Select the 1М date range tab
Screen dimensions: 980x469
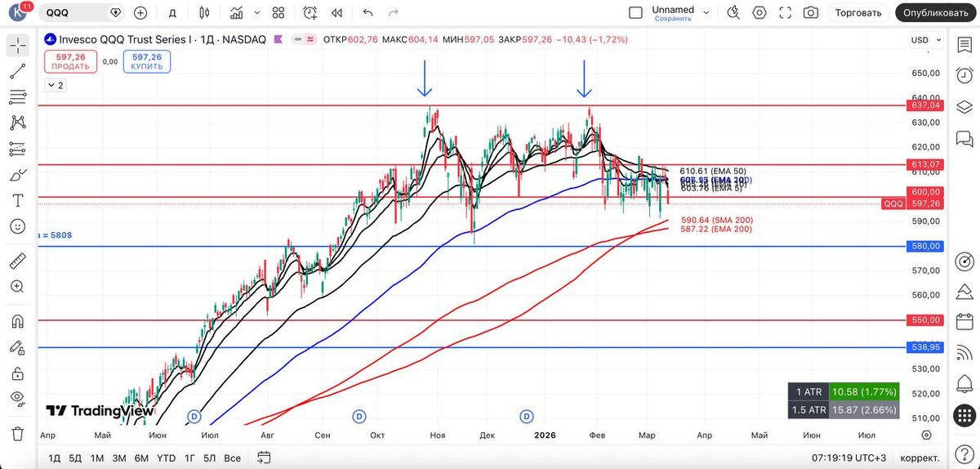coord(96,458)
